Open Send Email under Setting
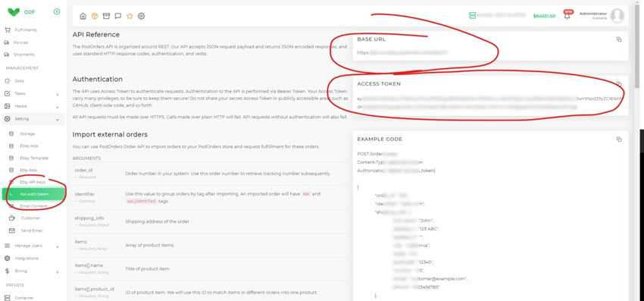The width and height of the screenshot is (644, 301). coord(33,230)
